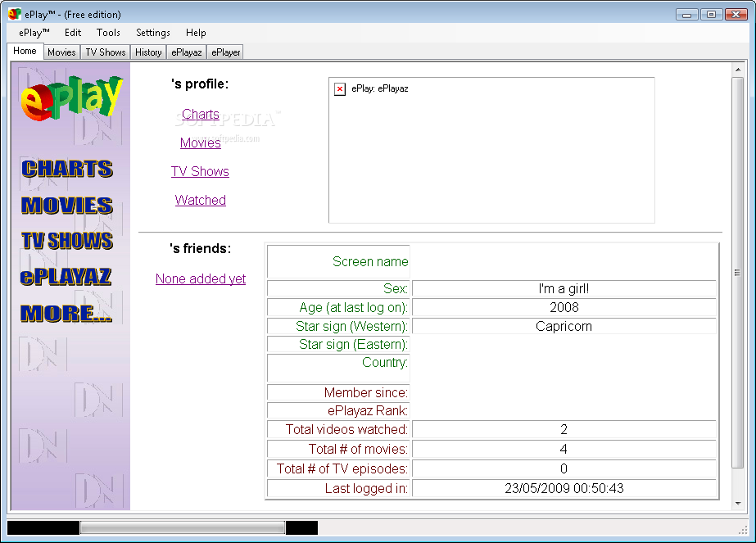Click the broken image icon beside ePlay: ePlayaz
Screen dimensions: 756x543
pos(340,89)
